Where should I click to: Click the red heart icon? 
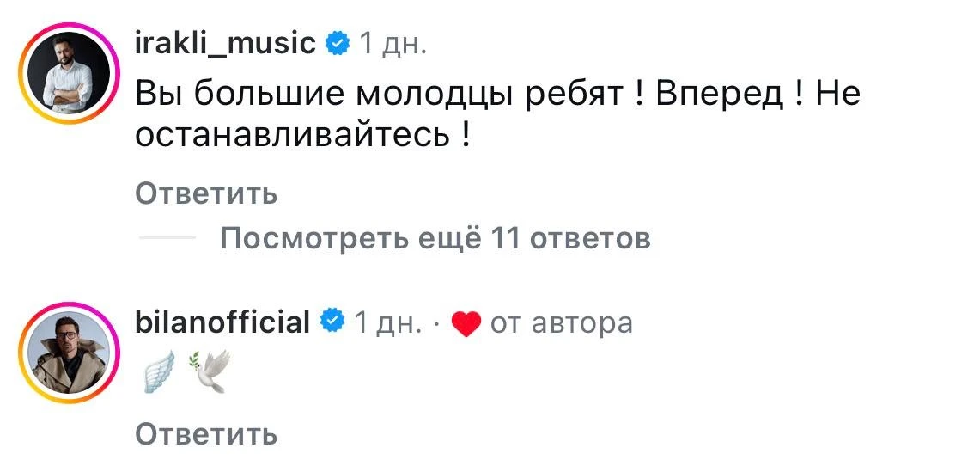coord(466,325)
